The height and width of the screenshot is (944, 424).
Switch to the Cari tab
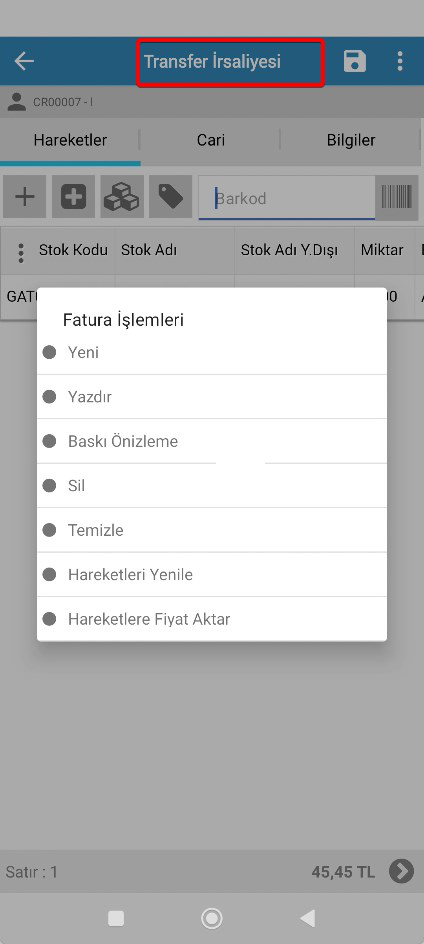[x=211, y=140]
